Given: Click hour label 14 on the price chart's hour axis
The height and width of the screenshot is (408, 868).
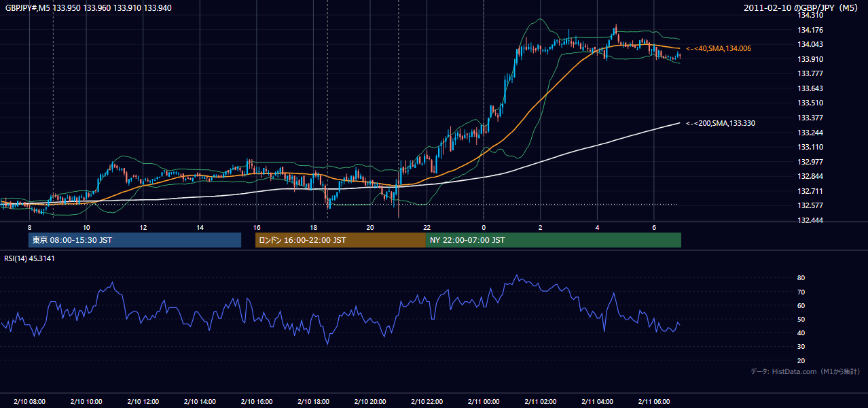Looking at the screenshot, I should (x=200, y=227).
